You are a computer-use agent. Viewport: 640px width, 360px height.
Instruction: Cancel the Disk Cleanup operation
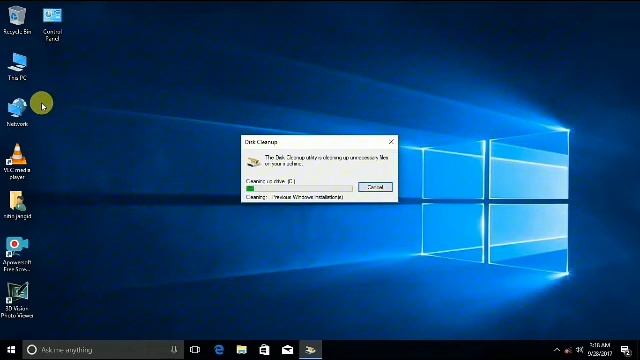pos(375,187)
